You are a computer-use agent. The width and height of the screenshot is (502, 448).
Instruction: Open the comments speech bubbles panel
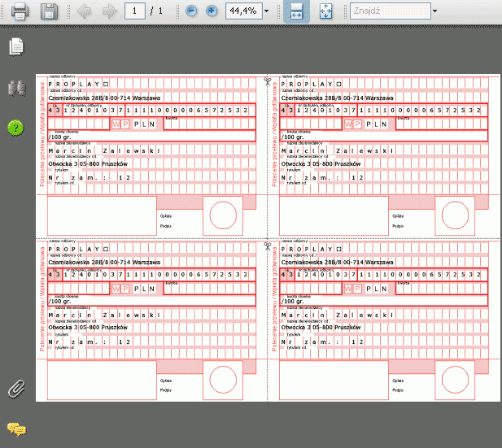pos(16,429)
